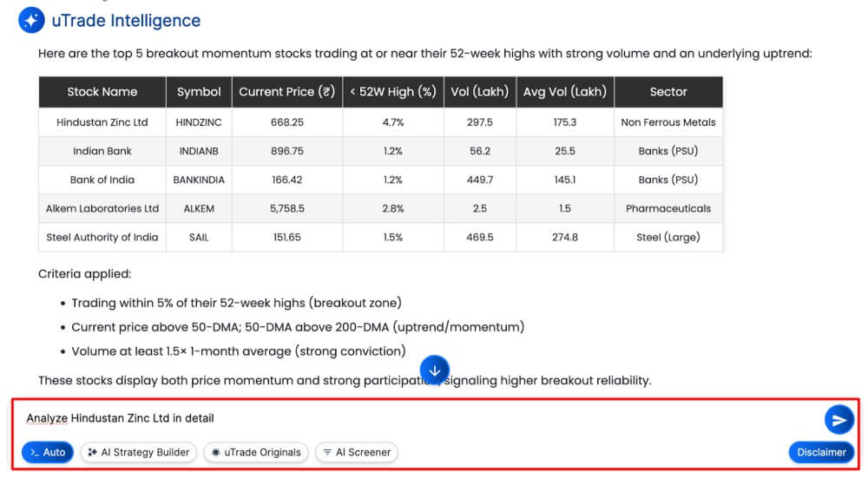Click the Non Ferrous Metals sector cell
Viewport: 868px width, 485px height.
[x=668, y=122]
